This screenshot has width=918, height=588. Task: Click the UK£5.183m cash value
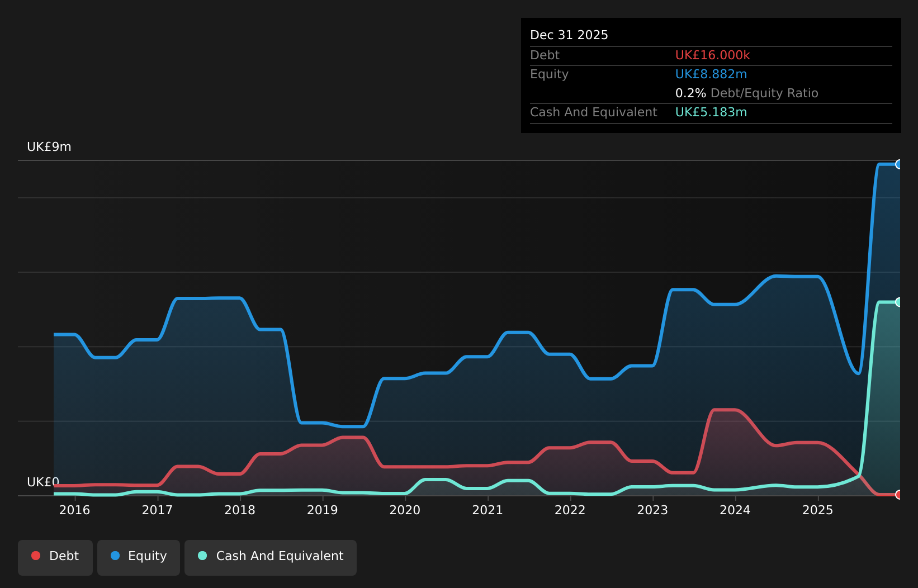click(711, 112)
